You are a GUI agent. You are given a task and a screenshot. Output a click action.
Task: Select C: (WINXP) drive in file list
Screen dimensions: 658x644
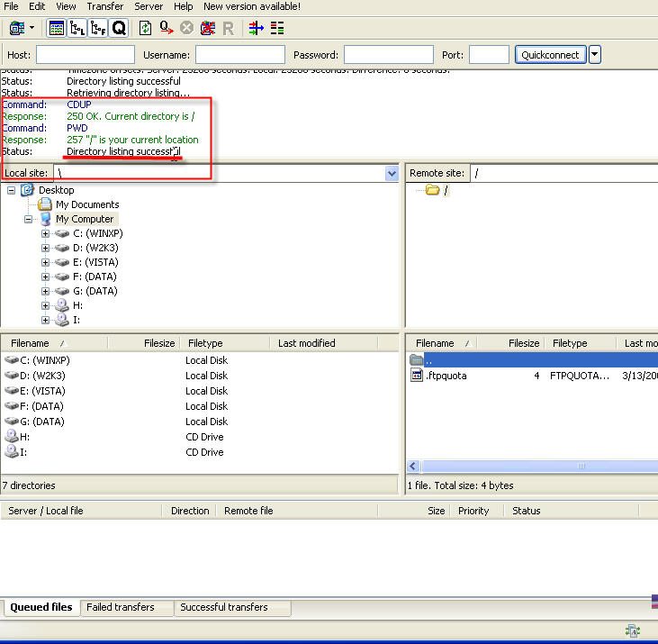(44, 360)
